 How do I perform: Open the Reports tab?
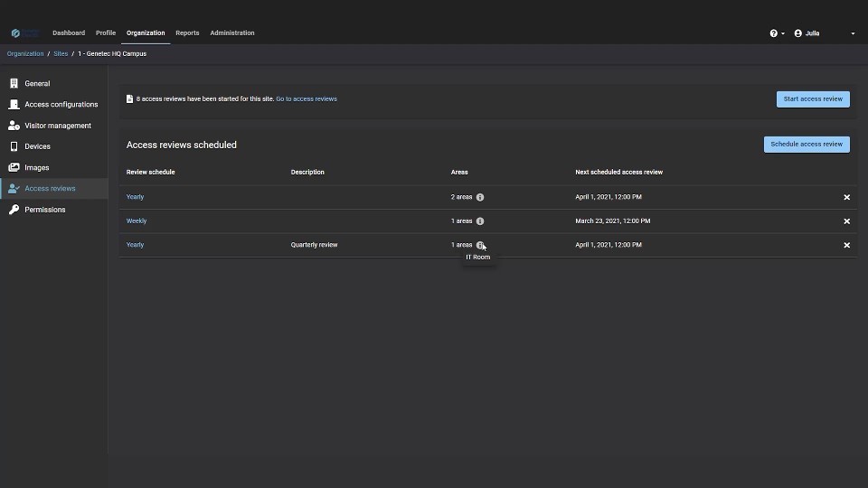click(187, 33)
